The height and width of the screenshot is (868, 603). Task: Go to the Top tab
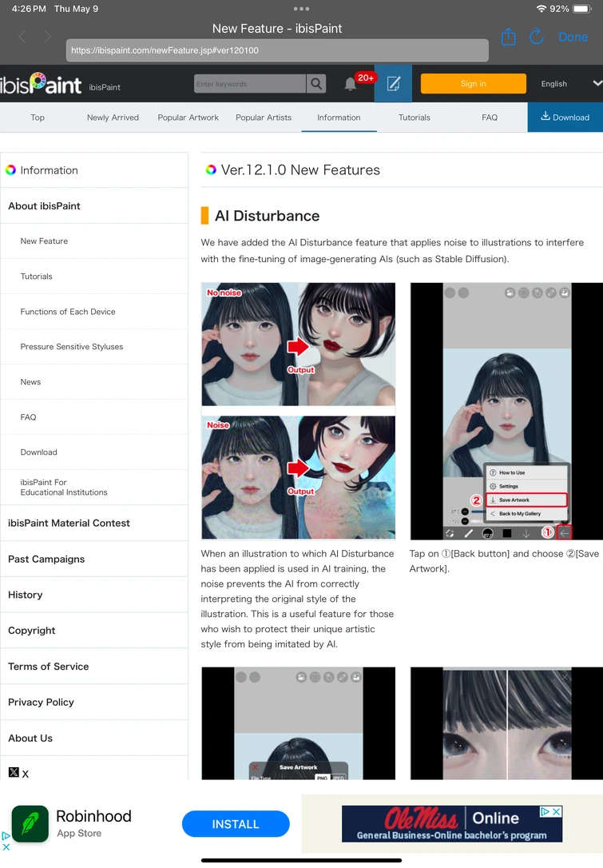(x=38, y=117)
